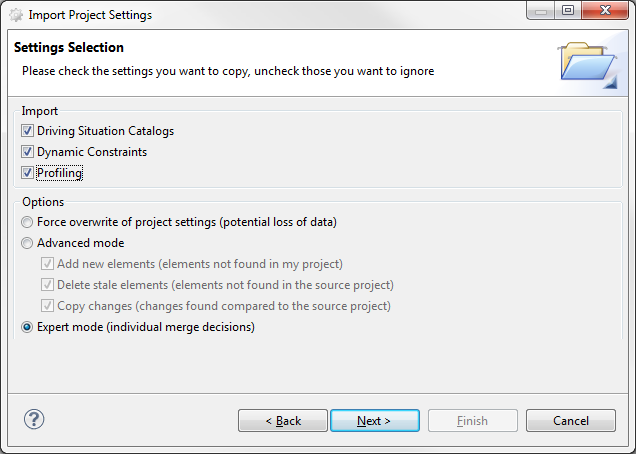Cancel the import dialog

coord(570,421)
